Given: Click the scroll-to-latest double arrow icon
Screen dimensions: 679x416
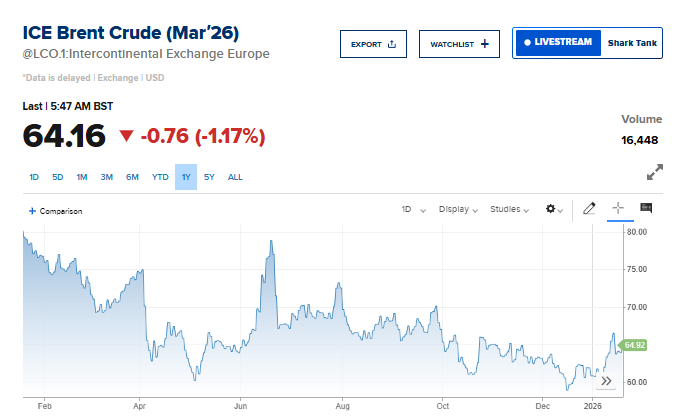Looking at the screenshot, I should 606,381.
